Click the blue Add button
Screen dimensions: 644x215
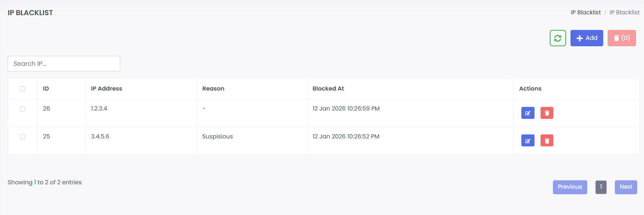pos(586,38)
